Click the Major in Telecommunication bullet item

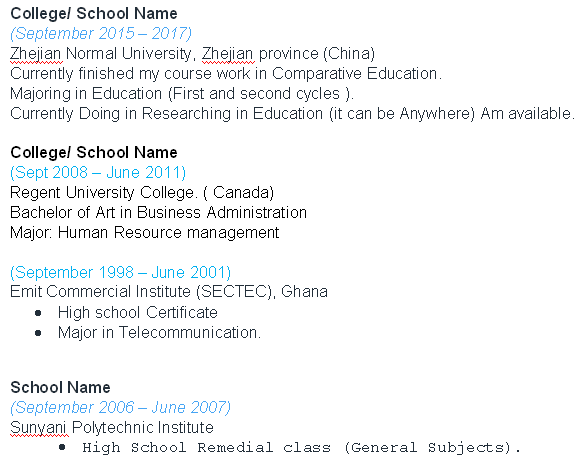pos(159,333)
